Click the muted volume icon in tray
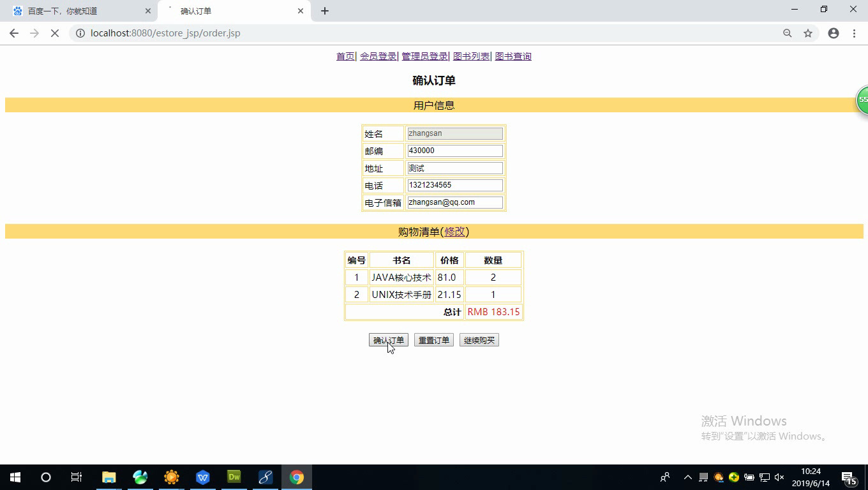 click(779, 477)
